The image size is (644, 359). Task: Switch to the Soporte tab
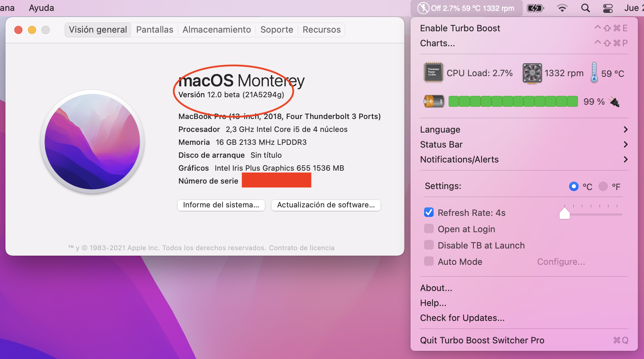click(277, 30)
